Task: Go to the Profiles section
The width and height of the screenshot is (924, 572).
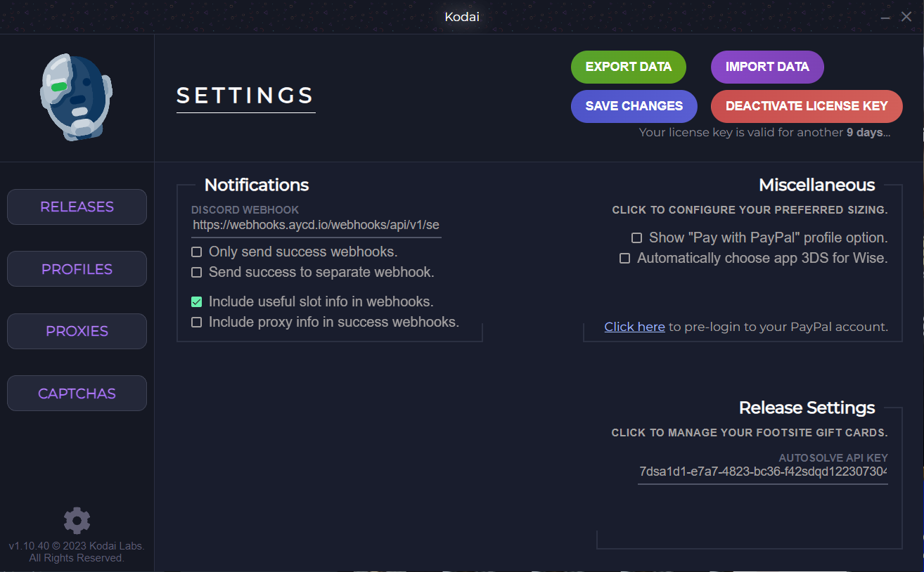Action: click(x=77, y=269)
